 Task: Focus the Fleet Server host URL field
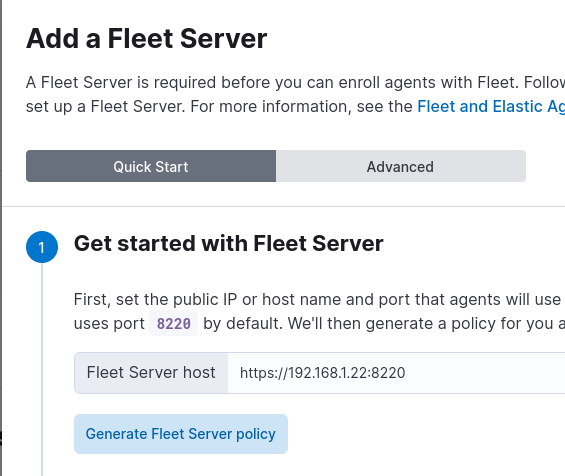click(396, 373)
